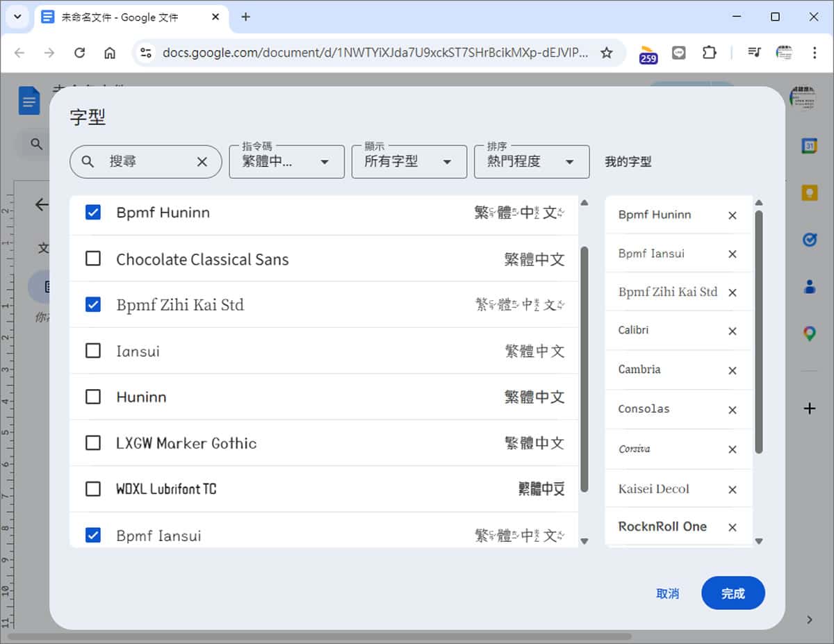Open Google Calendar from the side panel
834x644 pixels.
(x=809, y=146)
